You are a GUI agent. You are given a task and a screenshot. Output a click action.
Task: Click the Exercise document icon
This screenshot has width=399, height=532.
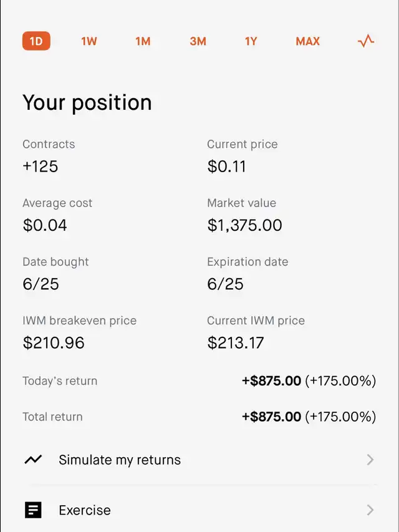click(x=33, y=510)
